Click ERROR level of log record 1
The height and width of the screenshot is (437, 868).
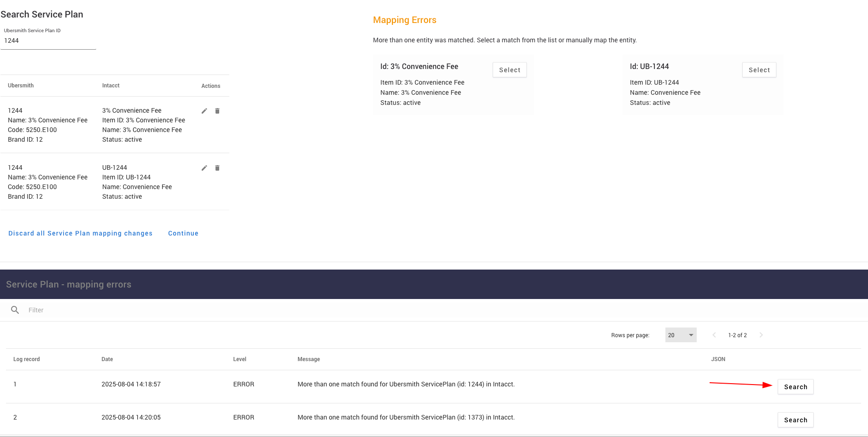tap(244, 384)
